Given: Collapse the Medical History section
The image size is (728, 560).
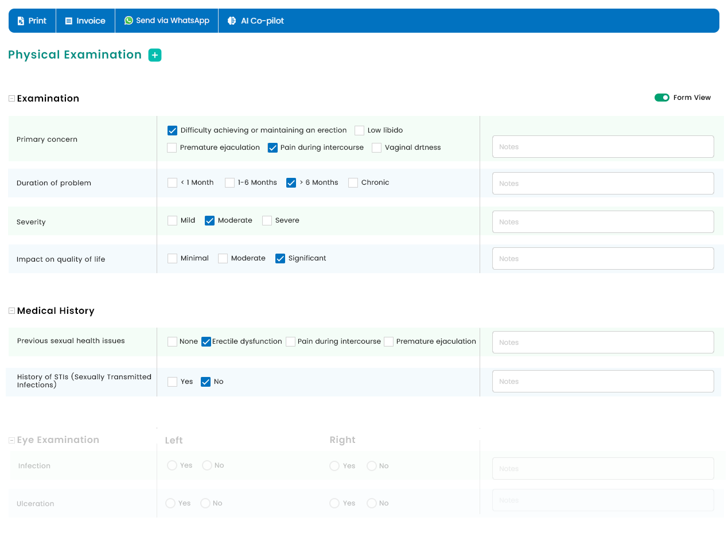Looking at the screenshot, I should tap(11, 311).
